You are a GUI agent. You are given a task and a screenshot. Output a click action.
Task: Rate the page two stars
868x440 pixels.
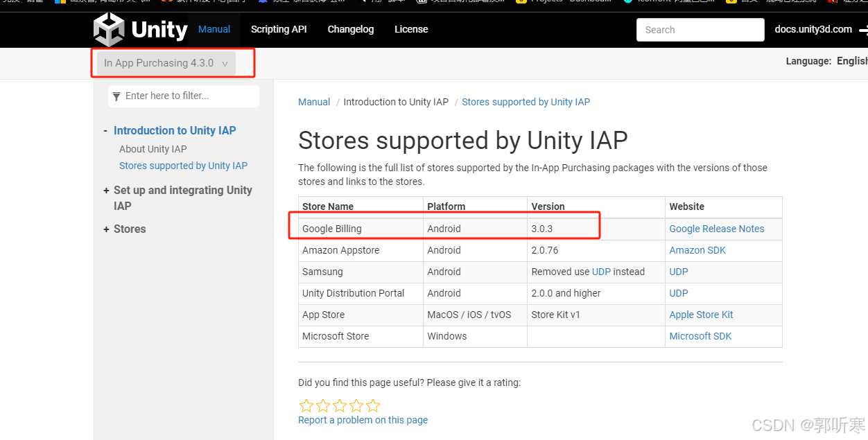(x=323, y=405)
